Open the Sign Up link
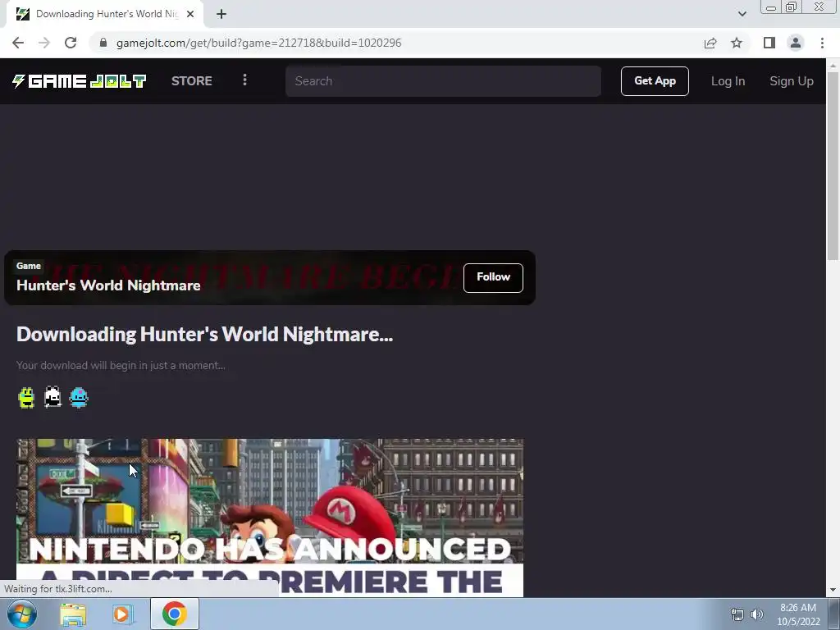 [x=792, y=81]
